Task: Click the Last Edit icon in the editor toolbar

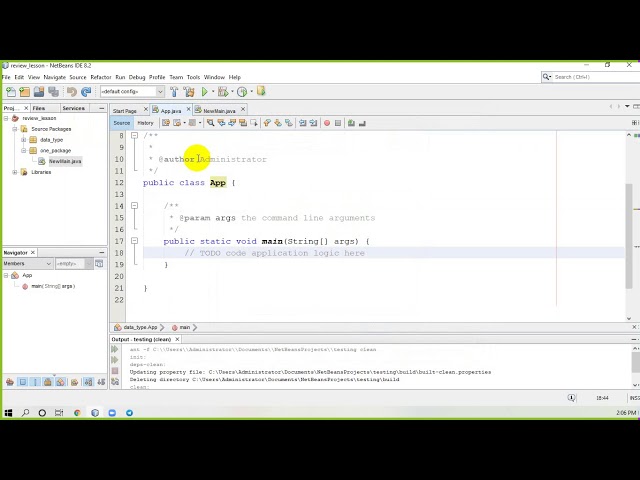Action: click(166, 123)
